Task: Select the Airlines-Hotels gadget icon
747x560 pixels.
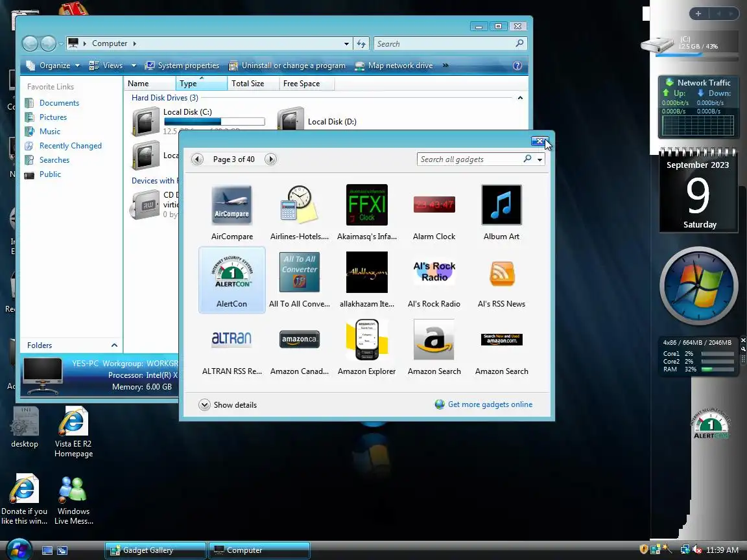Action: [299, 205]
